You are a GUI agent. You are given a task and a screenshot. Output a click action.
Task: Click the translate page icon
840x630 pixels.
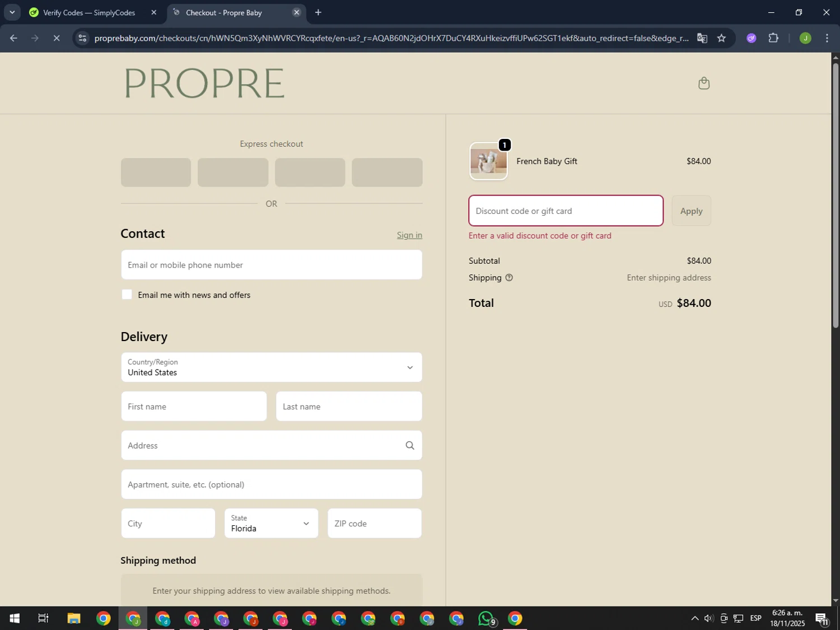coord(702,38)
